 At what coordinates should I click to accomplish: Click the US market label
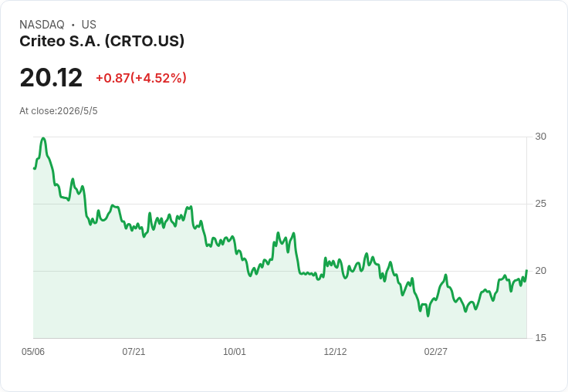point(89,25)
